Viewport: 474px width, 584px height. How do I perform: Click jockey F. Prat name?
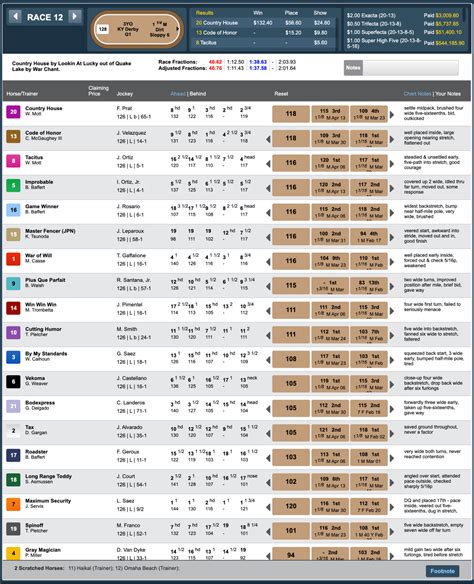coord(124,108)
